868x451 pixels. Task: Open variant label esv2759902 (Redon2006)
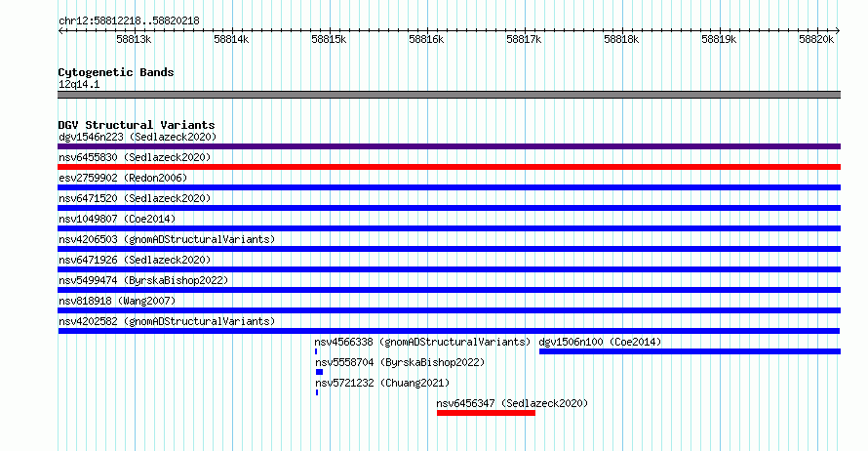pyautogui.click(x=123, y=178)
